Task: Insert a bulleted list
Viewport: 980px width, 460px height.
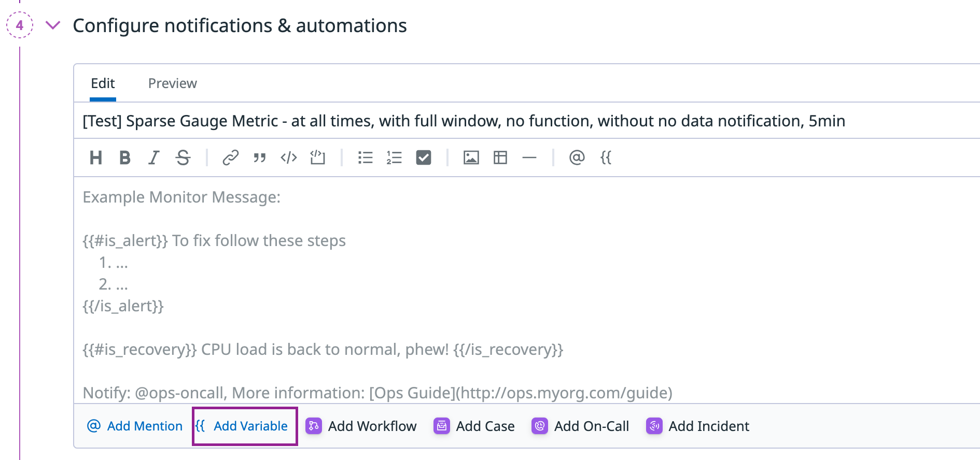Action: [x=365, y=157]
